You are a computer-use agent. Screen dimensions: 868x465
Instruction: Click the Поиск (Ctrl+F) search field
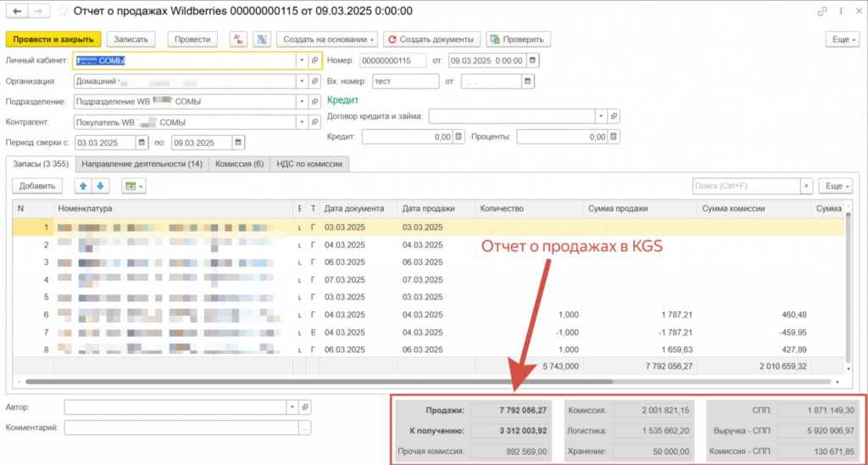click(x=746, y=185)
